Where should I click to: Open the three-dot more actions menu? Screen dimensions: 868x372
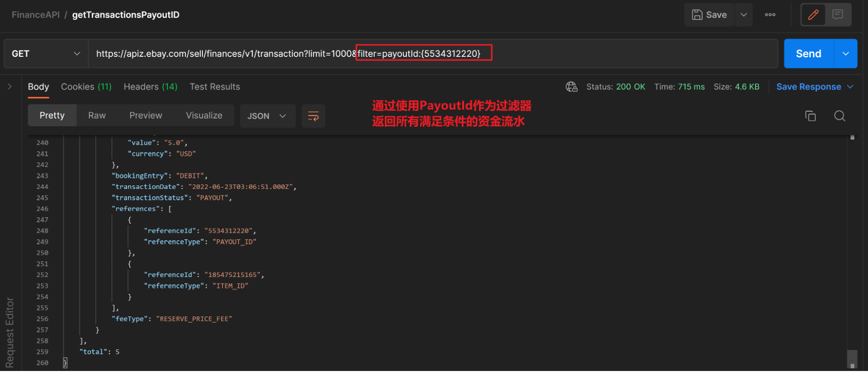(770, 15)
